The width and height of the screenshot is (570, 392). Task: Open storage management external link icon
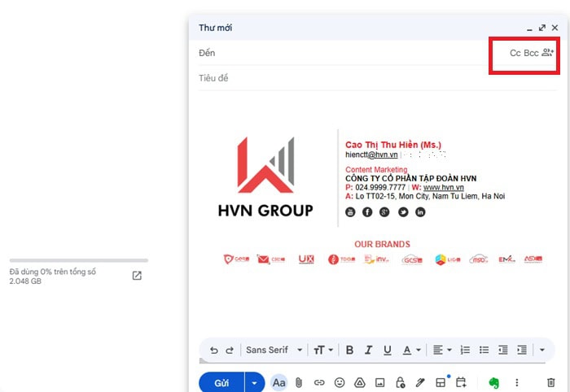[x=137, y=276]
